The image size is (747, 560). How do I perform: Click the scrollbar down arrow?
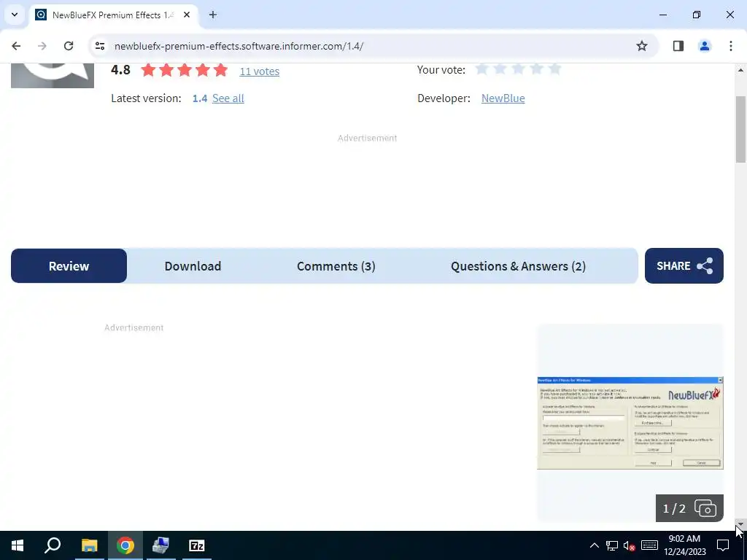click(x=740, y=524)
